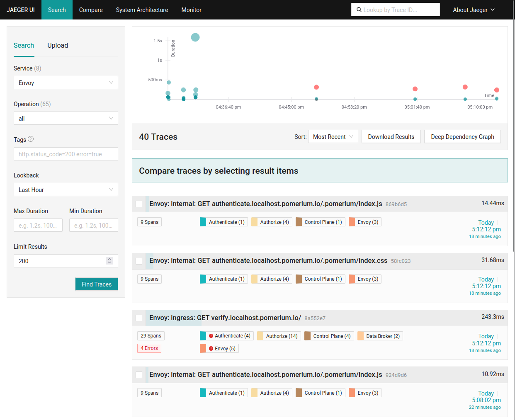Tick checkbox for index.css trace 58fc023

[x=139, y=261]
